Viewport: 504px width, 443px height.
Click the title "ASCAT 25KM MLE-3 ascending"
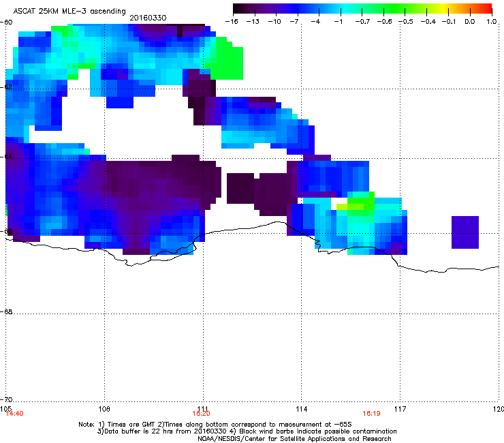(x=69, y=11)
